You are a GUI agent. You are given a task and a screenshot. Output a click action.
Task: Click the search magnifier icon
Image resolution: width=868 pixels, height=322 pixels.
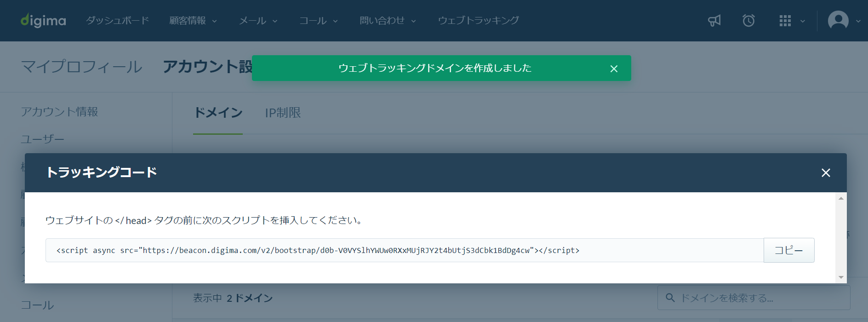pyautogui.click(x=670, y=298)
